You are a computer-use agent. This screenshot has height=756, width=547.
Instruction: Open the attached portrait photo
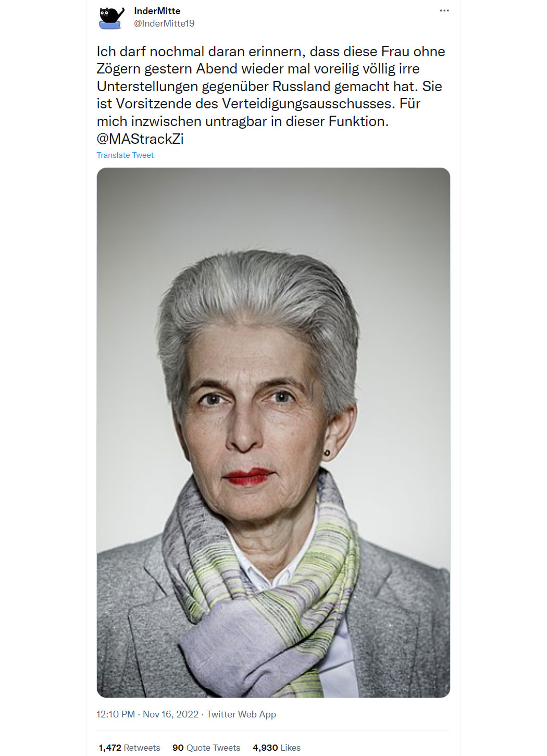273,432
